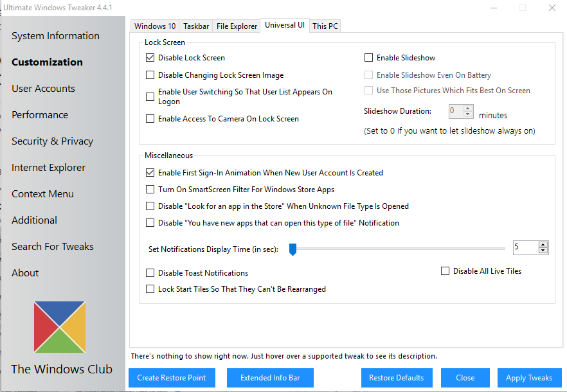Screen dimensions: 567x392
Task: Click Apply Tweaks button
Action: (x=529, y=378)
